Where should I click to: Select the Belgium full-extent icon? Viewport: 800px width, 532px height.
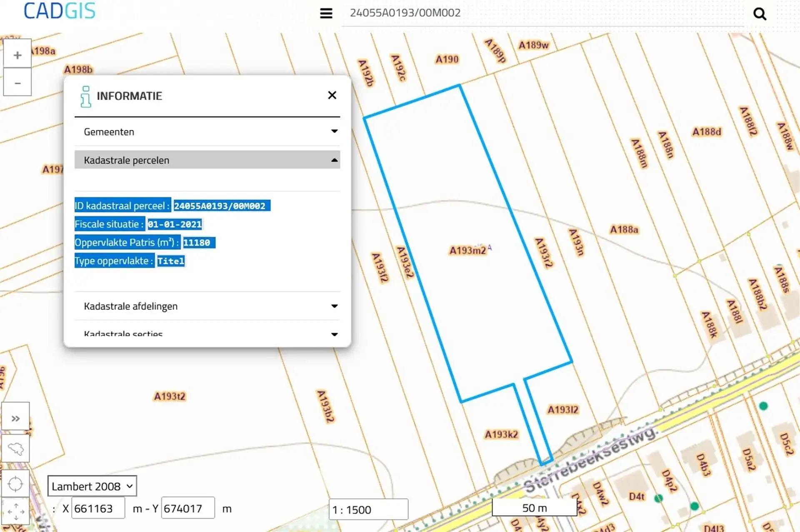(x=16, y=449)
